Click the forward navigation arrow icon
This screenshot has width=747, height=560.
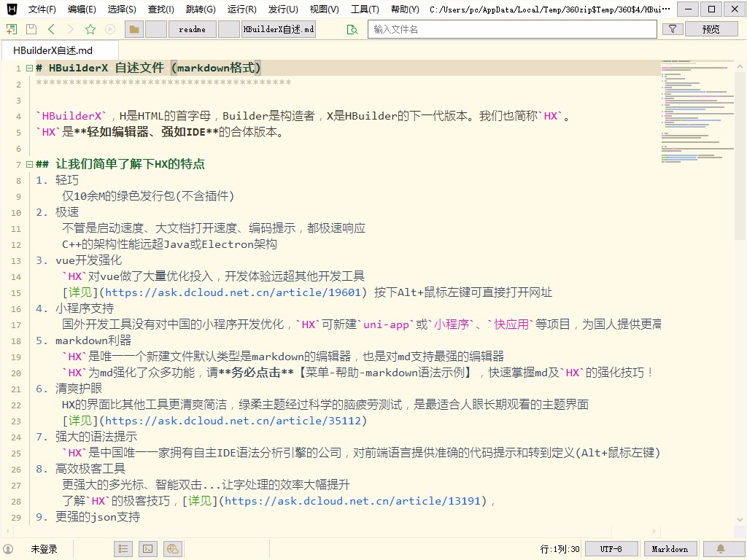tap(71, 30)
